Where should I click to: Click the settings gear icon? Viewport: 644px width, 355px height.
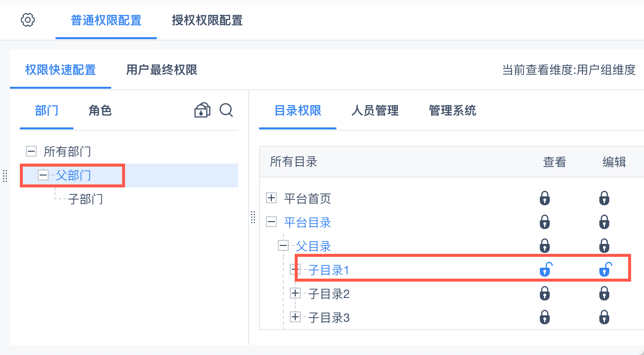(28, 20)
